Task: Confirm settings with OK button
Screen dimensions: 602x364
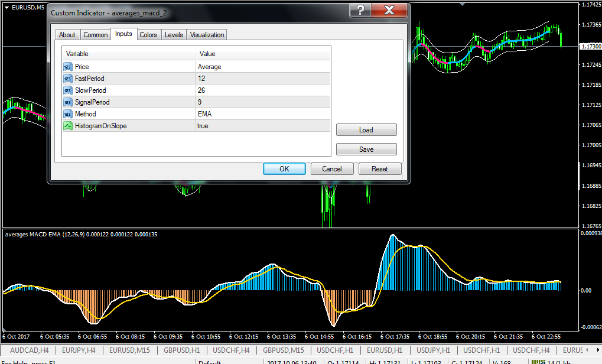Action: point(284,168)
